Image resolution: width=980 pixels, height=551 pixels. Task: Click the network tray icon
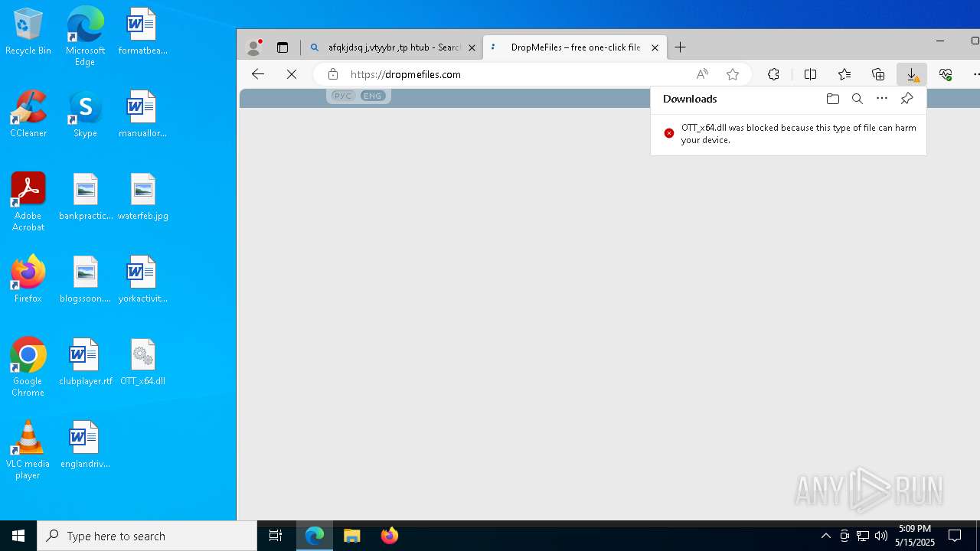863,536
